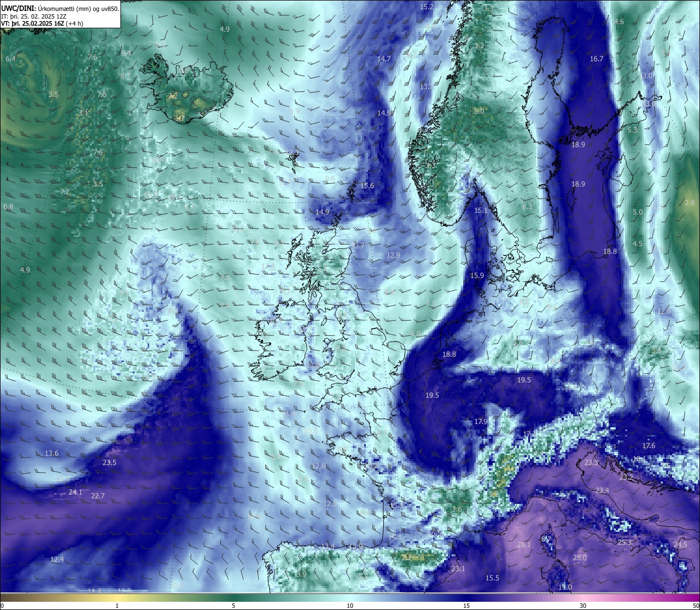Click the UWC/DINI Úrkomumætti title line
This screenshot has height=610, width=700.
pos(60,8)
